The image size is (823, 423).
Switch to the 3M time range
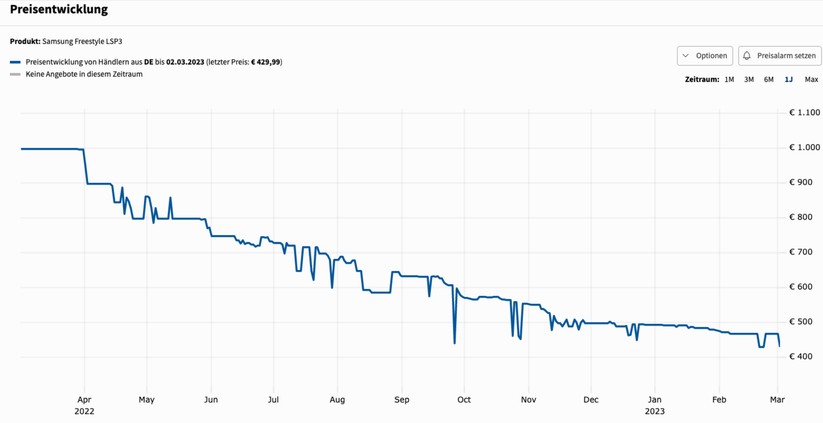pyautogui.click(x=749, y=79)
